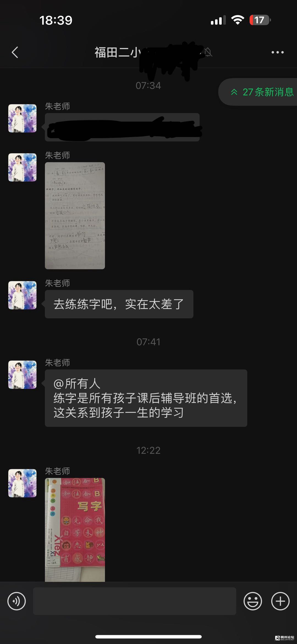
Task: Open the group chat title 福田二小
Action: click(x=118, y=52)
